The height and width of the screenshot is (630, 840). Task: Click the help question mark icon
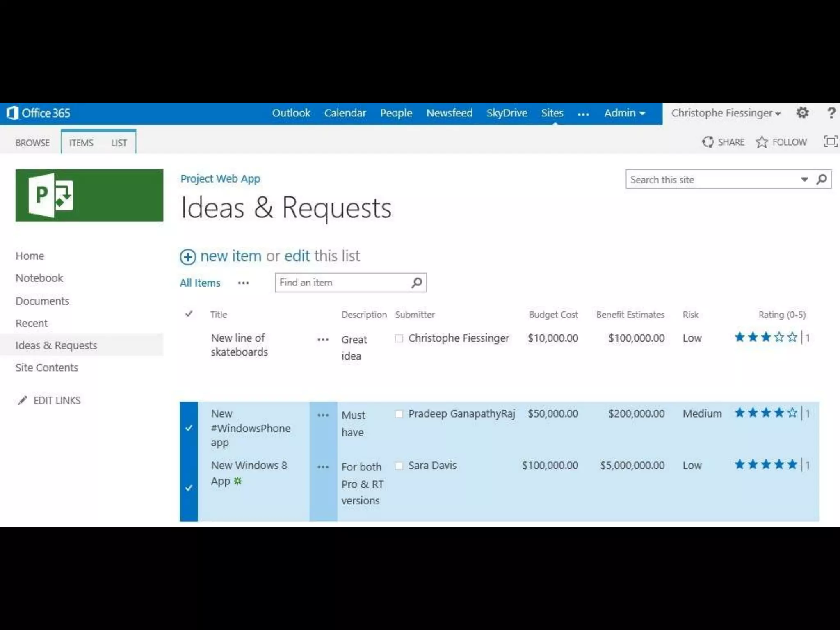[x=831, y=113]
